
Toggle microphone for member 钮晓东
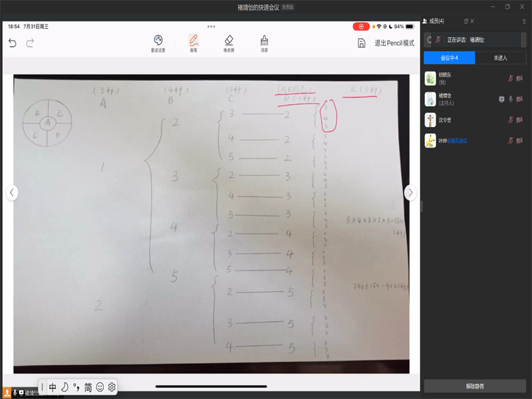(x=510, y=78)
